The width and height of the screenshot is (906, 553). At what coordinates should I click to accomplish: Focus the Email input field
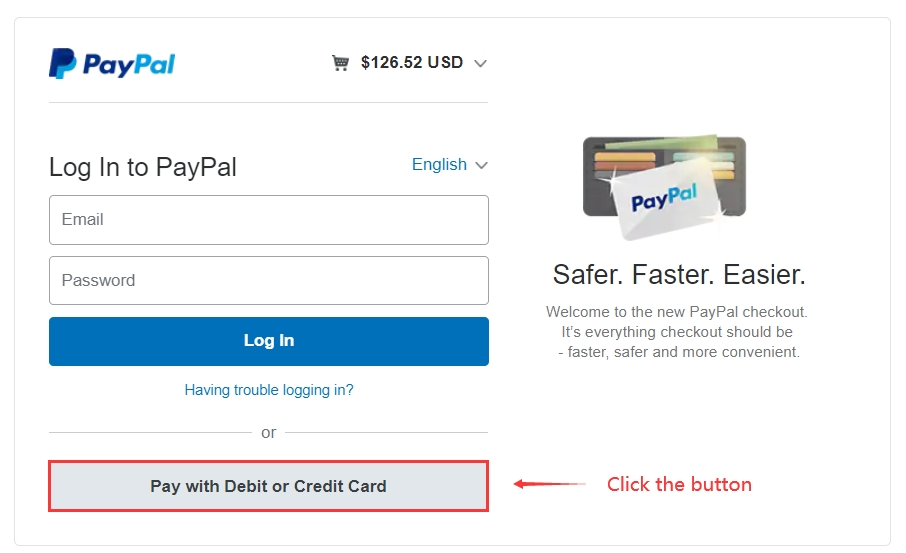tap(269, 220)
